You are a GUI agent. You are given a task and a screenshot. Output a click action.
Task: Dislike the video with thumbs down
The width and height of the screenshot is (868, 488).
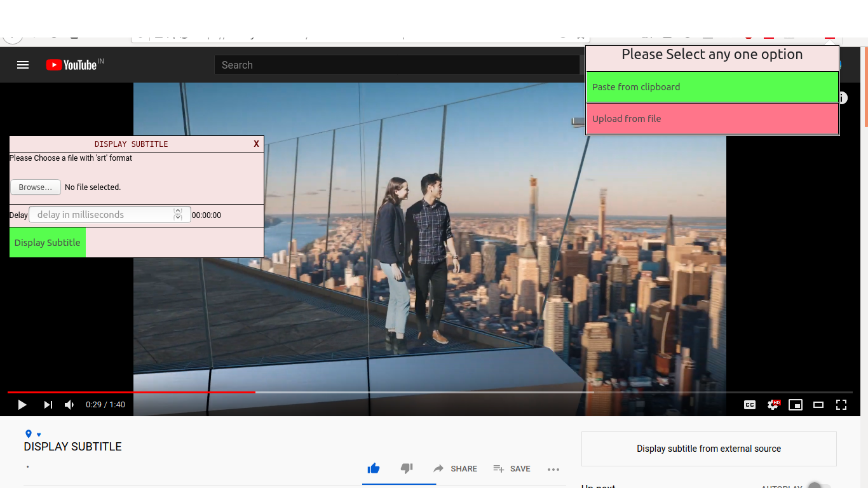click(407, 468)
